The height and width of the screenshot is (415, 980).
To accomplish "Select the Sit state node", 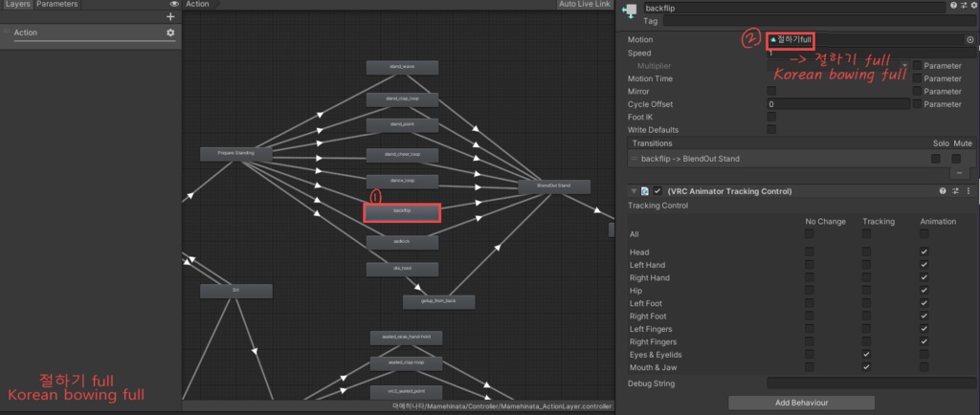I will pos(235,291).
